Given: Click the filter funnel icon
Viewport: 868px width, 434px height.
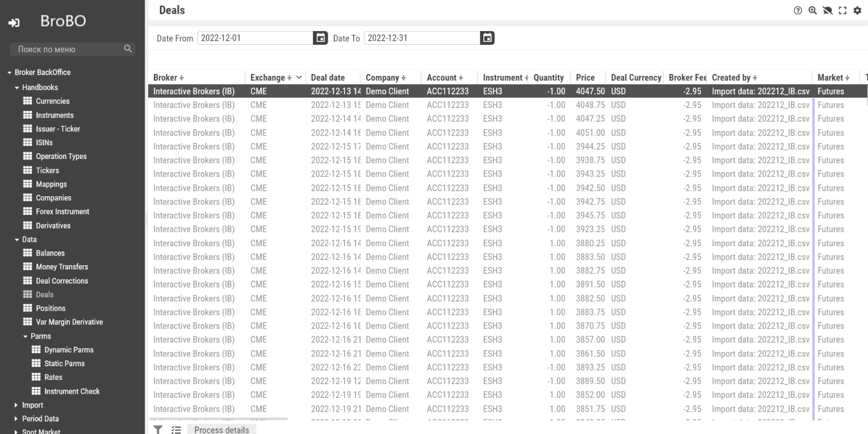Looking at the screenshot, I should 158,429.
